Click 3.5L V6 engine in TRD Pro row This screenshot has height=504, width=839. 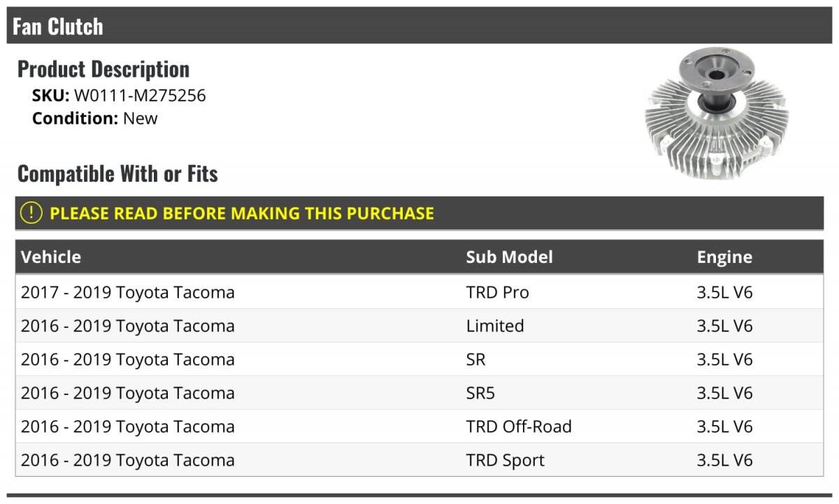tap(724, 292)
